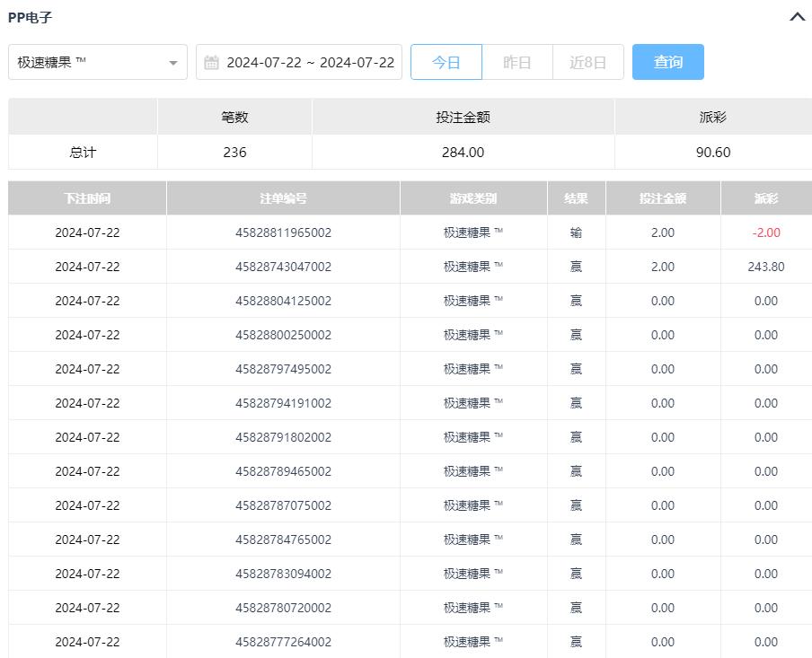This screenshot has width=812, height=658.
Task: Click the red -2.00 payout value
Action: point(765,232)
